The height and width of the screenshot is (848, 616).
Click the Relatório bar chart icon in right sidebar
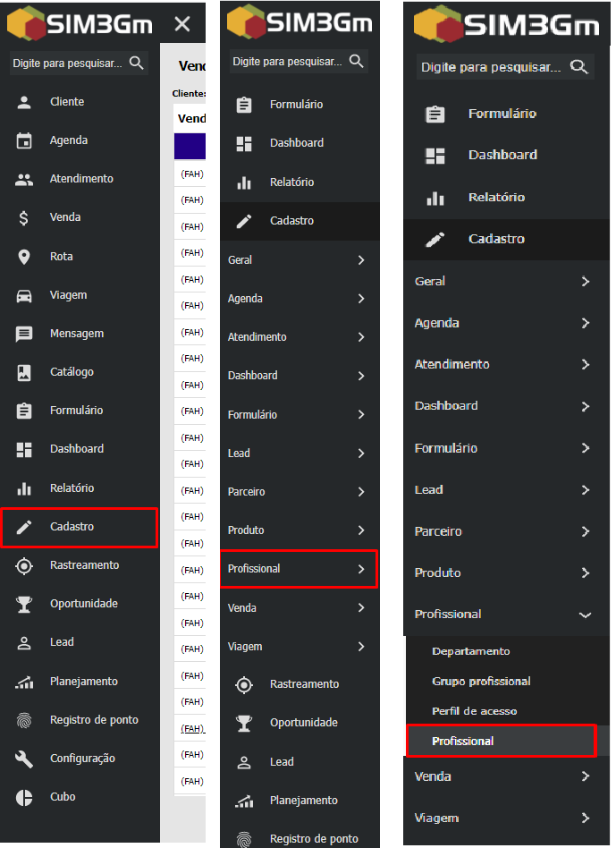click(x=435, y=199)
